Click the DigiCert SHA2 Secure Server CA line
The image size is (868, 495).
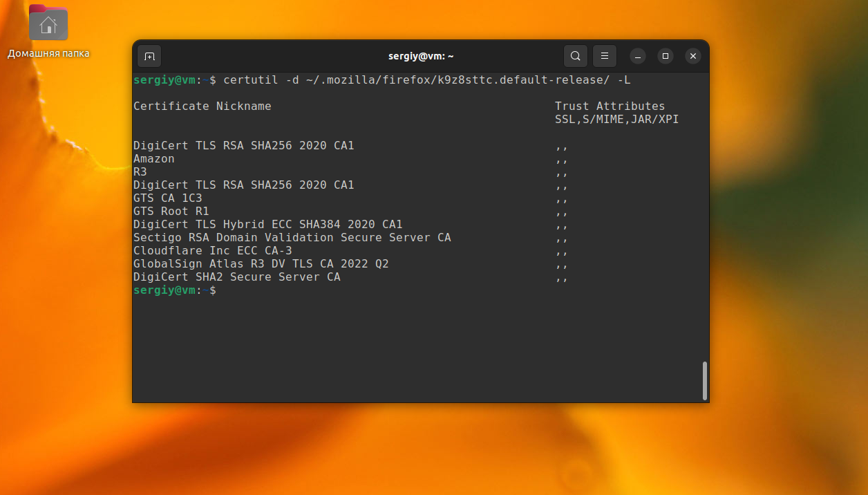(x=236, y=277)
